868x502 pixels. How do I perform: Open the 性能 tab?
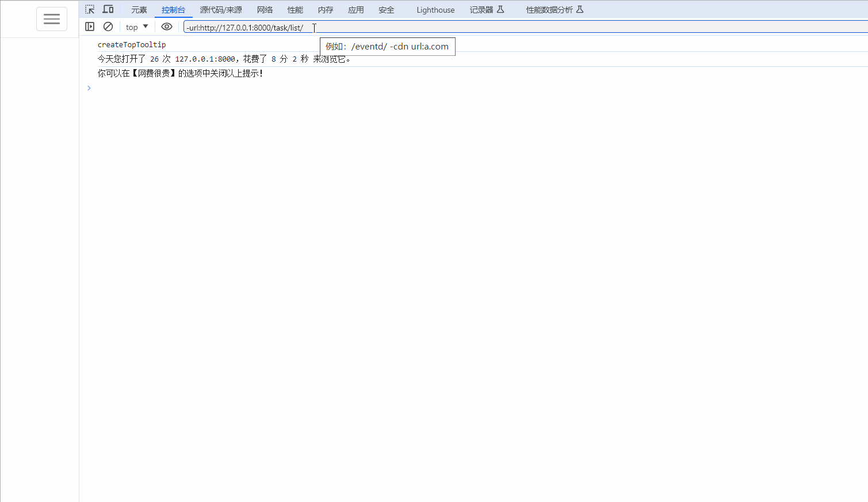[x=295, y=10]
